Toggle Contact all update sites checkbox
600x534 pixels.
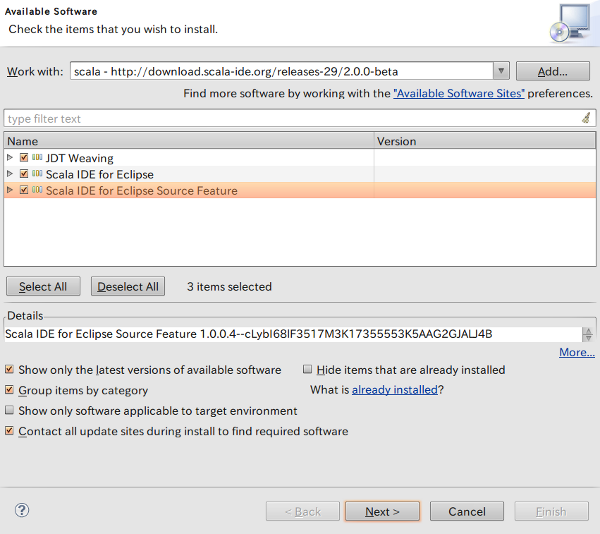coord(10,431)
